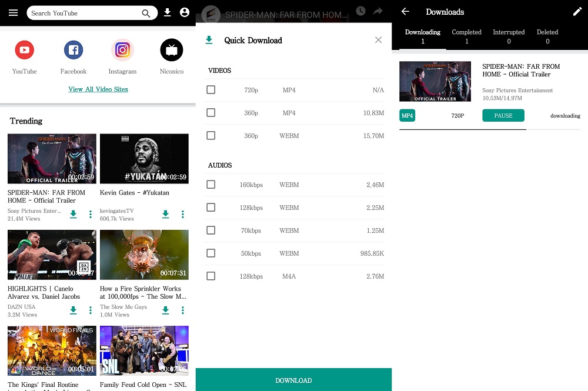
Task: Click the 'Sony Pictures Entertainment' channel name in Downloads
Action: click(517, 91)
